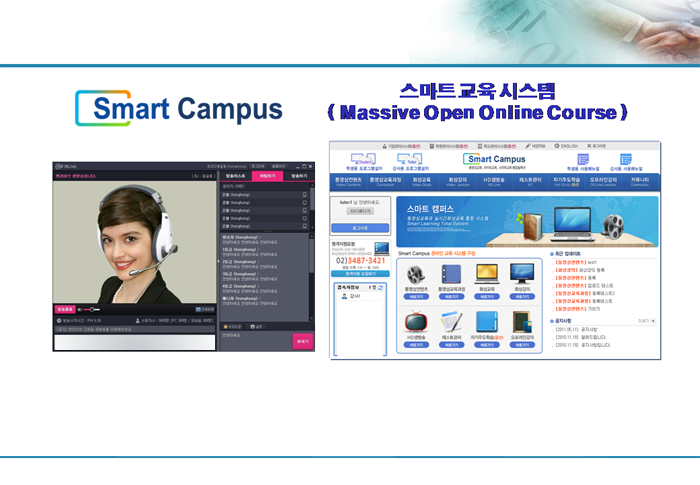Click the My Page gray button

(x=360, y=211)
